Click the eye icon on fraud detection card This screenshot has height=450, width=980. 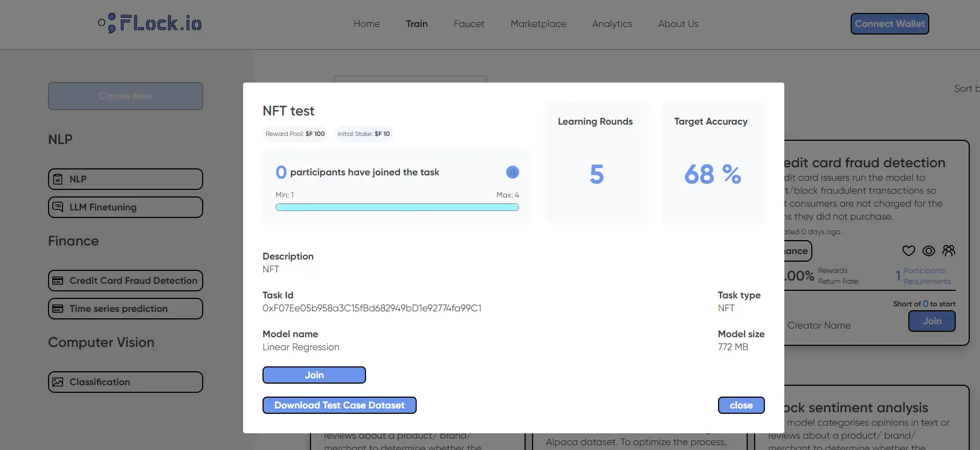pos(928,251)
